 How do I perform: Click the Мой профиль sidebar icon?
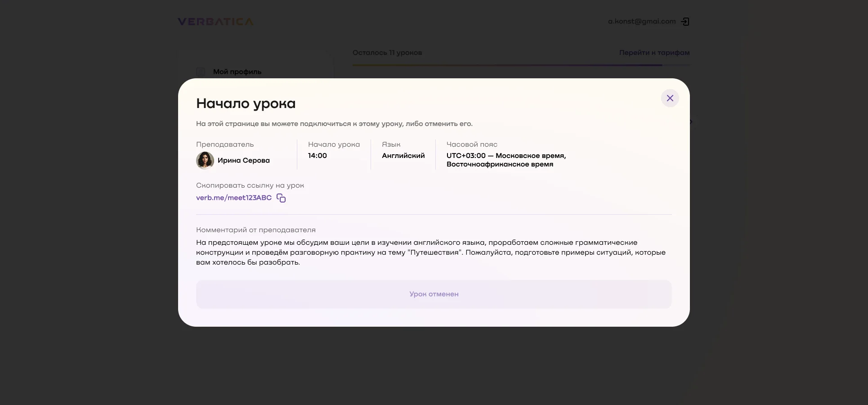tap(201, 72)
